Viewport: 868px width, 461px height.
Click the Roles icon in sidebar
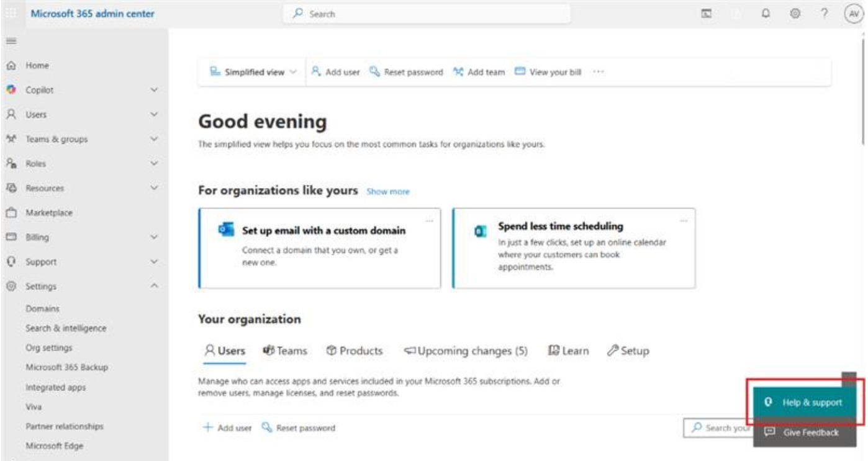[x=11, y=164]
